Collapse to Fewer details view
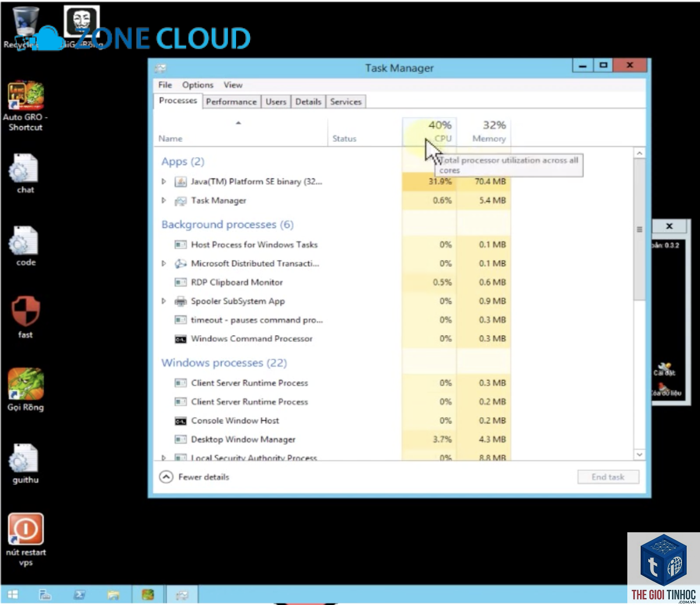Viewport: 700px width, 605px height. point(195,477)
